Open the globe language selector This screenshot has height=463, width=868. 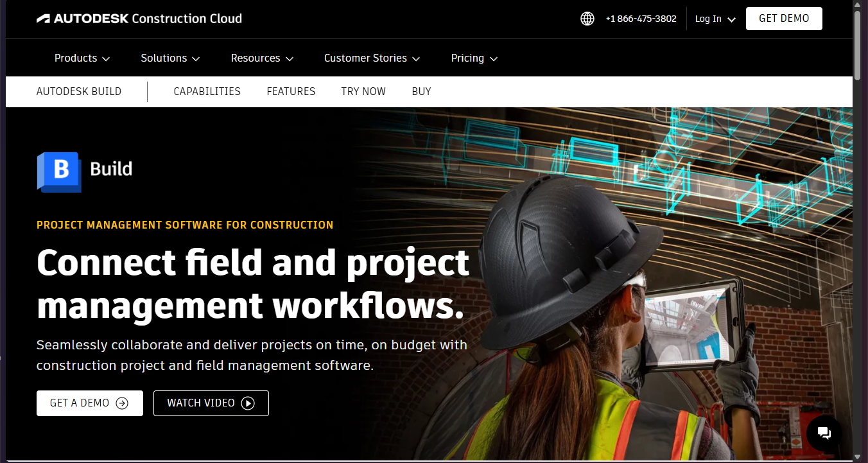[587, 19]
